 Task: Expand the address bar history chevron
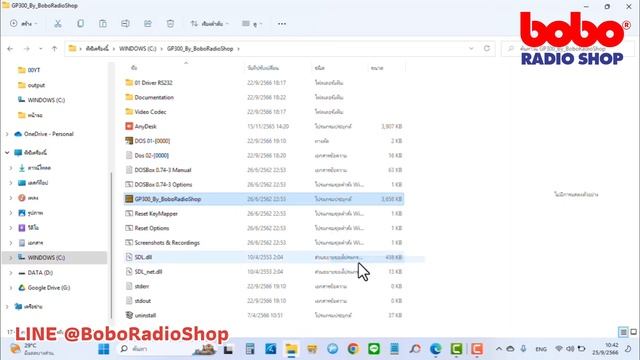tap(471, 49)
